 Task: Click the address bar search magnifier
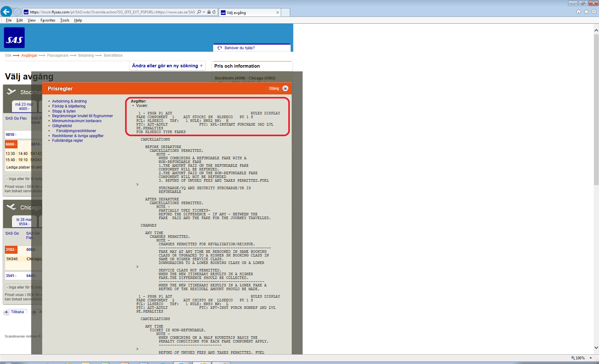pos(199,12)
